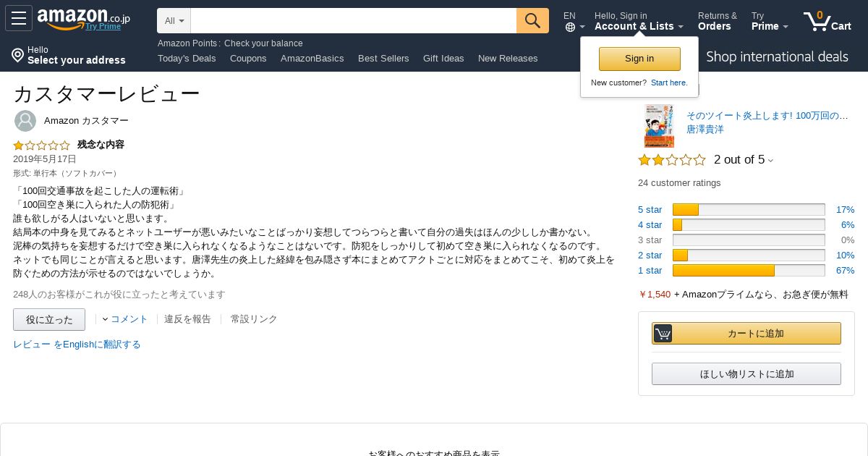Open Gift Ideas page
The width and height of the screenshot is (868, 456).
click(443, 58)
